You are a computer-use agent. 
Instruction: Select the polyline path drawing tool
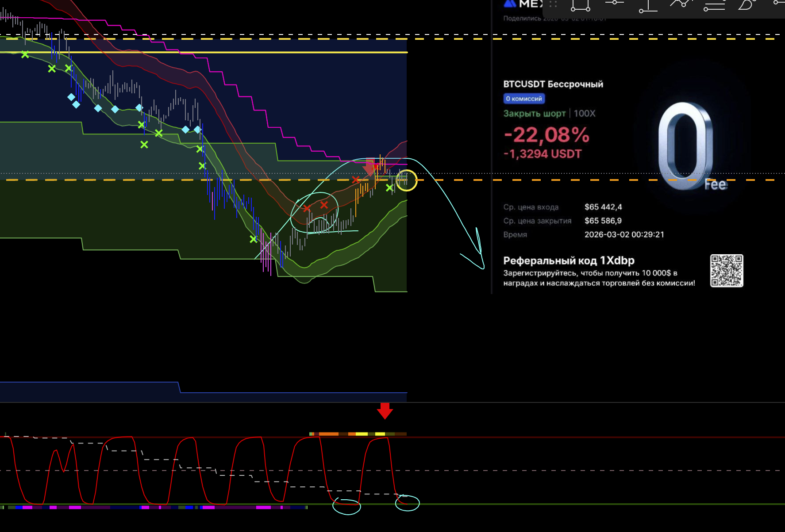coord(681,4)
